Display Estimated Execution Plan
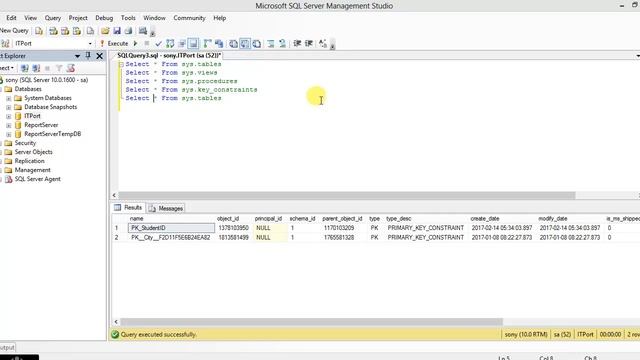The width and height of the screenshot is (640, 360). point(170,43)
